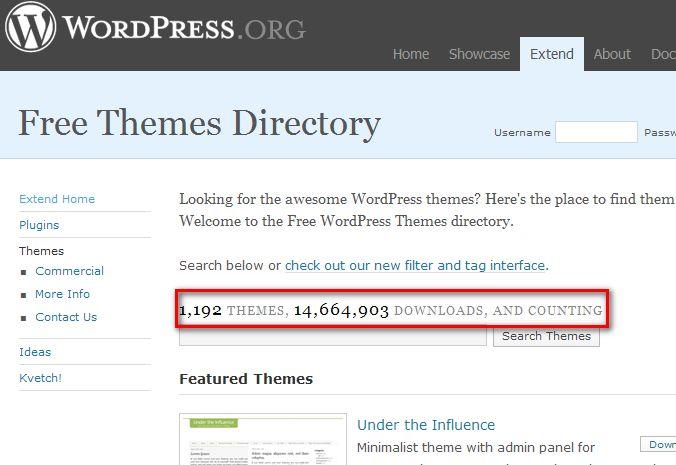
Task: Click the Under the Influence title link
Action: (x=426, y=425)
